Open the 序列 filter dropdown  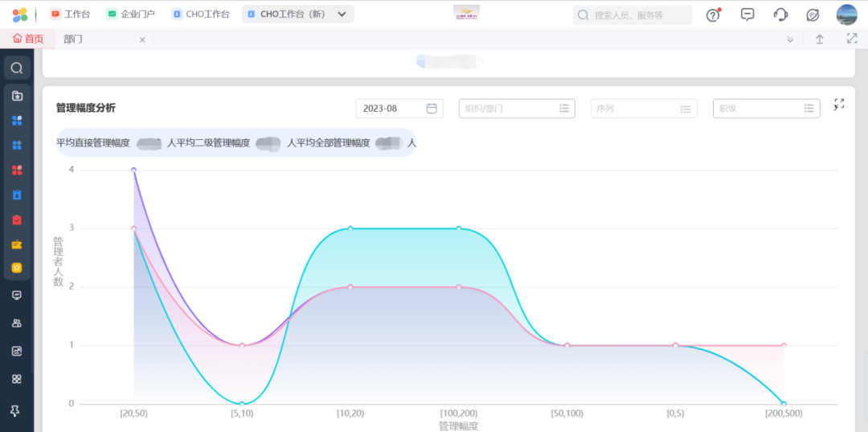(643, 109)
